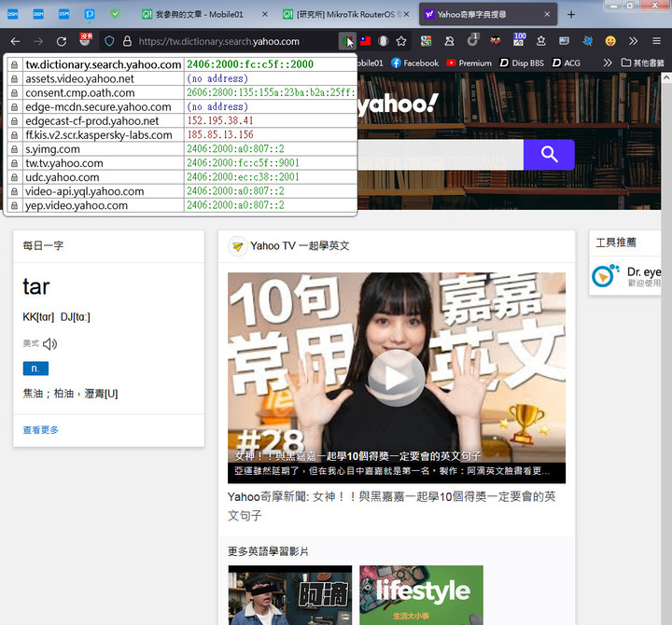672x625 pixels.
Task: Click the edge-mcdn.secure.yahoo.com row
Action: coord(182,106)
